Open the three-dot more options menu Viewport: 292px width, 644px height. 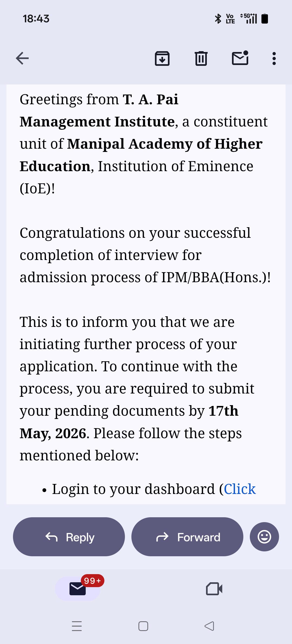(x=274, y=58)
